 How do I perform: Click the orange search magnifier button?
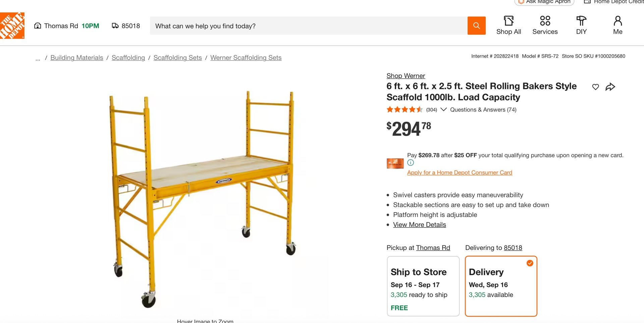click(x=476, y=25)
